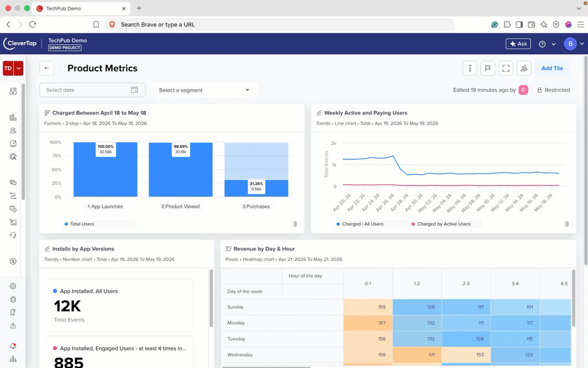This screenshot has height=368, width=588.
Task: Open the share users icon button
Action: pyautogui.click(x=524, y=68)
